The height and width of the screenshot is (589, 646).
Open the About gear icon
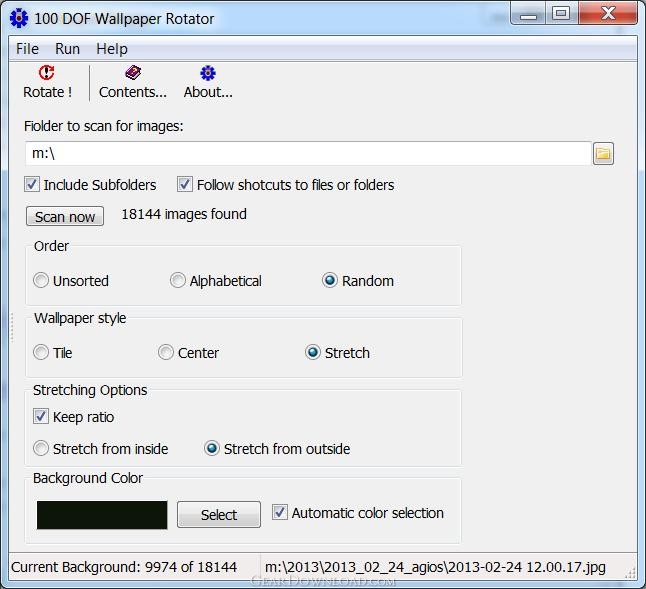[x=208, y=73]
